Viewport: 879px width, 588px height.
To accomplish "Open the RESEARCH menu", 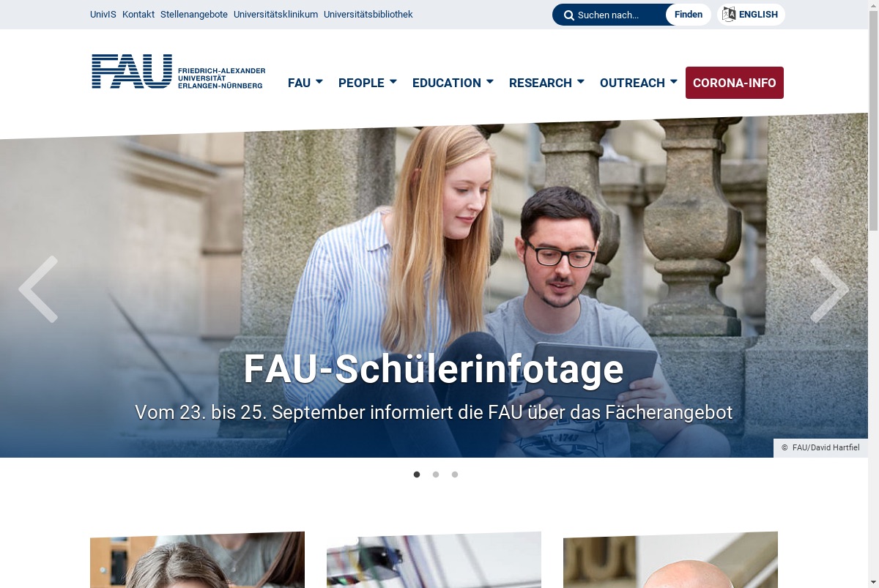I will pyautogui.click(x=547, y=83).
